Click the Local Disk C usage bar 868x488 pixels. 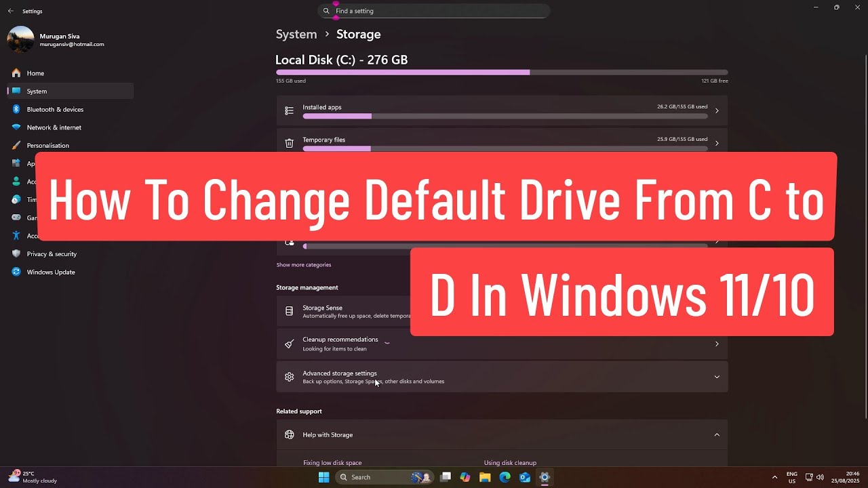(502, 72)
